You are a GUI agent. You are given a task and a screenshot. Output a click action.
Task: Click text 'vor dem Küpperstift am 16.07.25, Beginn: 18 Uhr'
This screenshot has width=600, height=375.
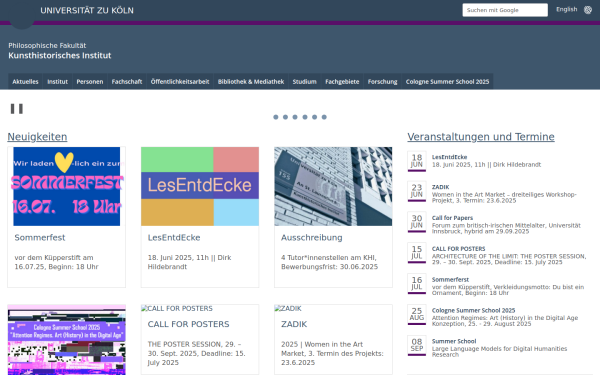pos(56,262)
